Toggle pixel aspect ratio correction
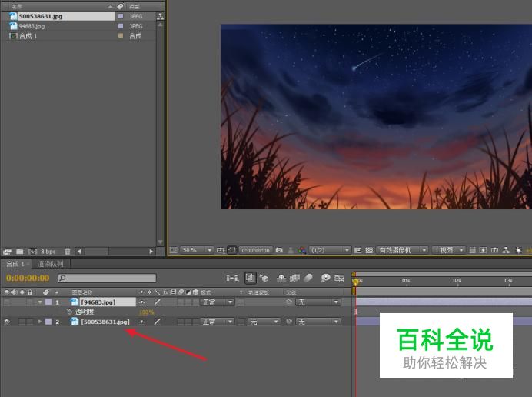Image resolution: width=532 pixels, height=397 pixels. tap(472, 250)
